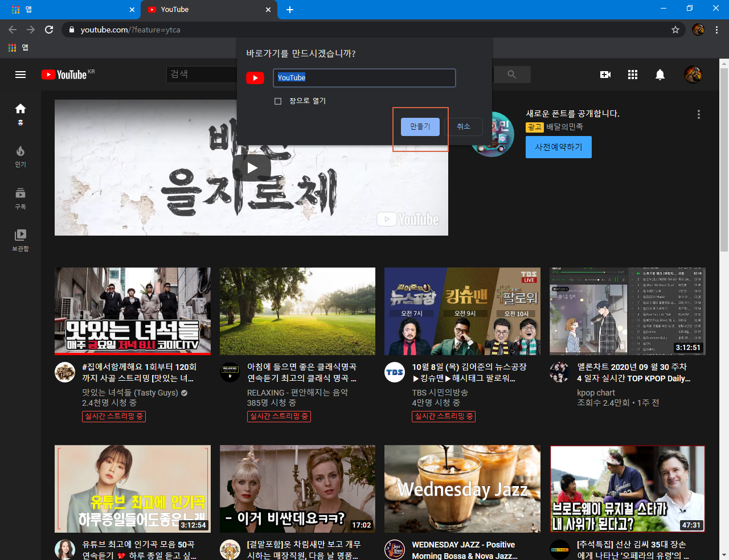Open the YouTube hamburger guide menu
The width and height of the screenshot is (729, 560).
pos(21,75)
